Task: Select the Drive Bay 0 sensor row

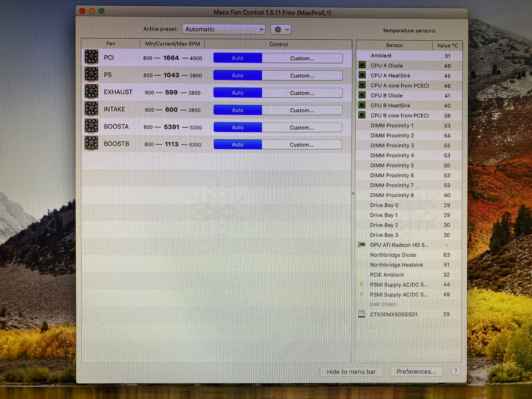Action: [x=409, y=205]
